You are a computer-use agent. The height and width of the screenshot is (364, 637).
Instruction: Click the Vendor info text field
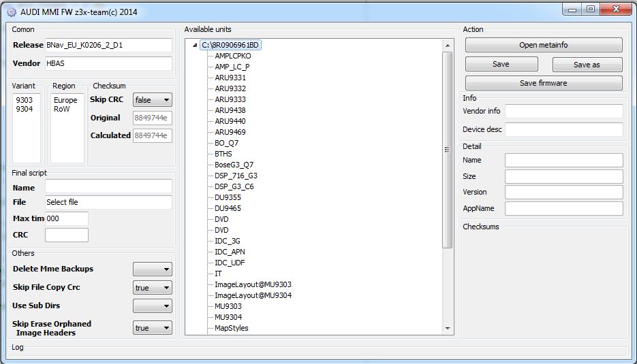563,112
